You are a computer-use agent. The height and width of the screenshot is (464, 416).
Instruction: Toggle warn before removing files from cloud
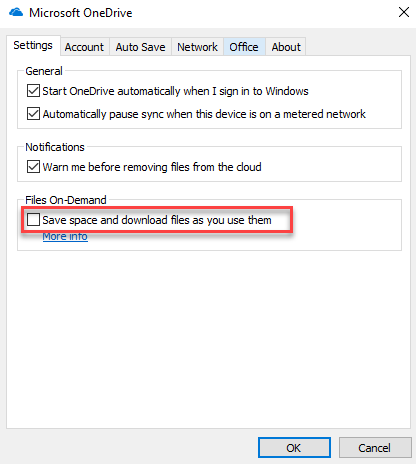pyautogui.click(x=33, y=167)
